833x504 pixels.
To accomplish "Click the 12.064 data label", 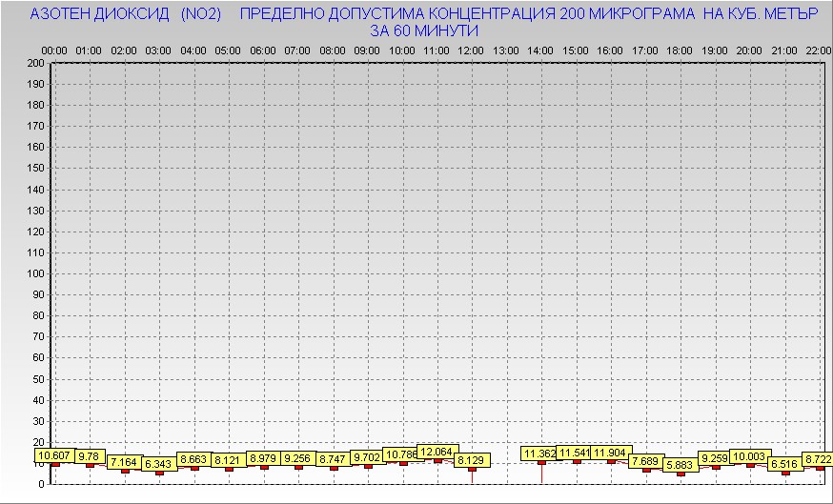I will click(x=437, y=452).
